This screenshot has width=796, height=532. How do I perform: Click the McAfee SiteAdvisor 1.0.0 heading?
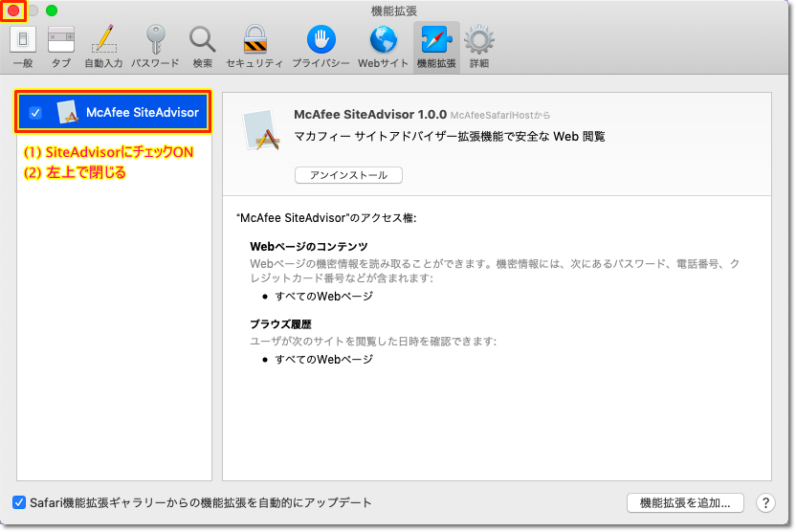(370, 115)
